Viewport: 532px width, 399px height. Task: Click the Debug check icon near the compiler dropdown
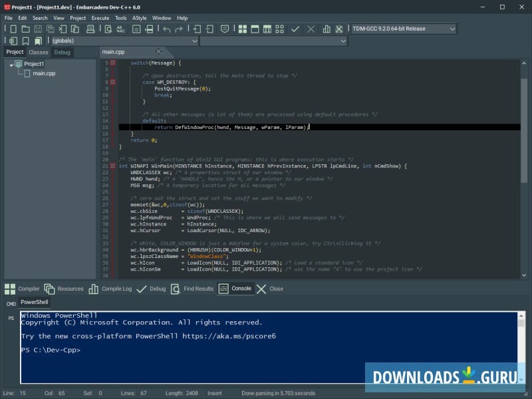pyautogui.click(x=295, y=29)
